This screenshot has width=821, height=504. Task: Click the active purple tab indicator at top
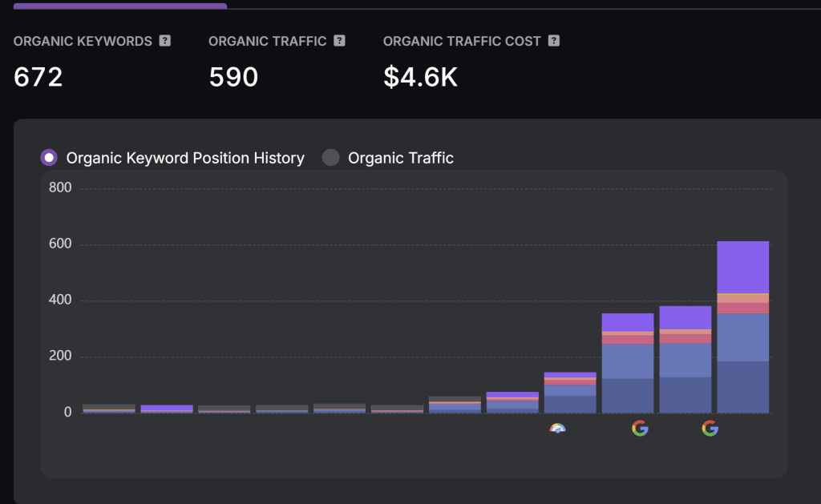(x=120, y=6)
